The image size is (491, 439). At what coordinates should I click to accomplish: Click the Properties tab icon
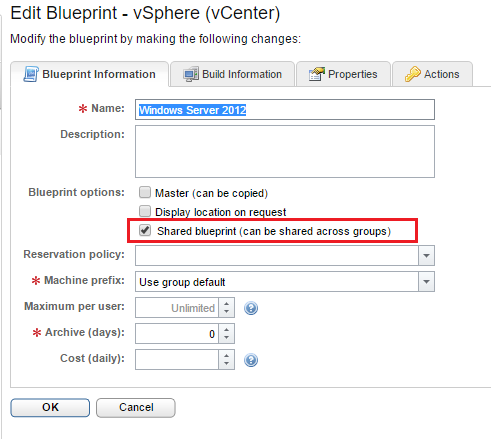(317, 74)
